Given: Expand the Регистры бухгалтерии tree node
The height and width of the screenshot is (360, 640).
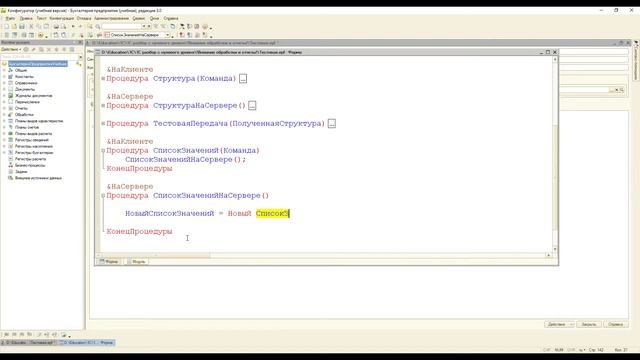Looking at the screenshot, I should (4, 153).
